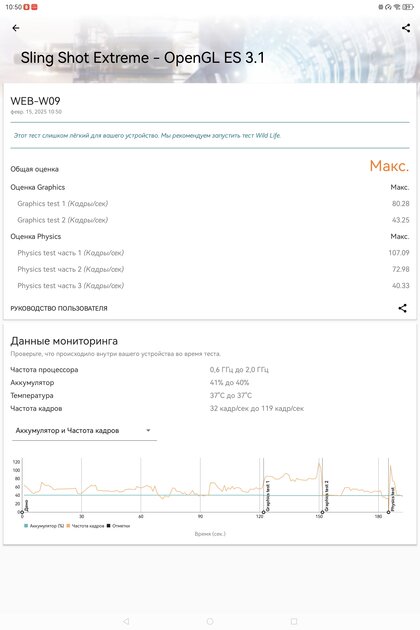Open the Аккумулятор и Частота кадров dropdown
Viewport: 420px width, 630px height.
(84, 430)
